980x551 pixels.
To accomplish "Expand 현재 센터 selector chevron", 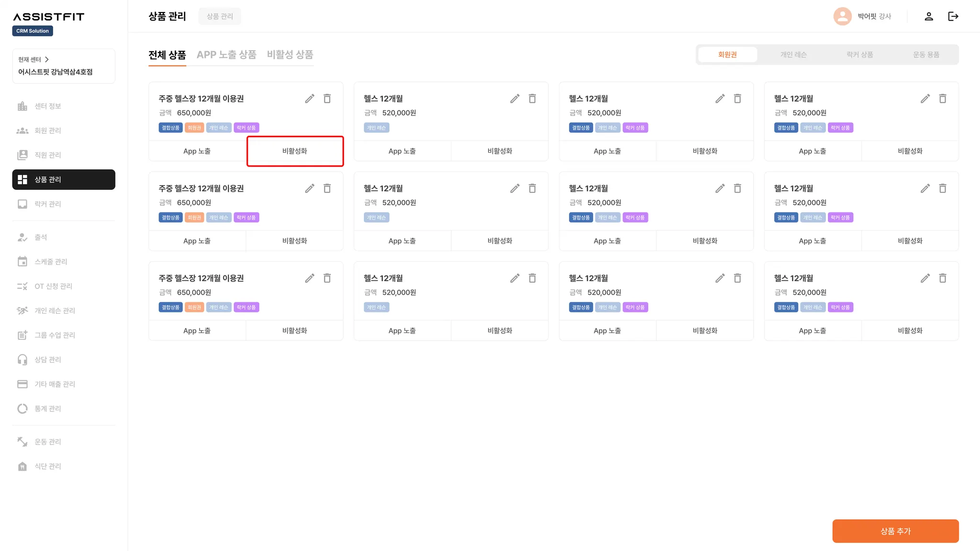I will point(47,59).
